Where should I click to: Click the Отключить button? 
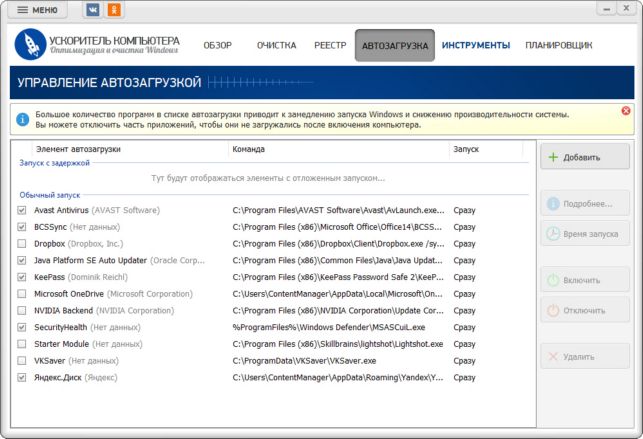click(585, 311)
